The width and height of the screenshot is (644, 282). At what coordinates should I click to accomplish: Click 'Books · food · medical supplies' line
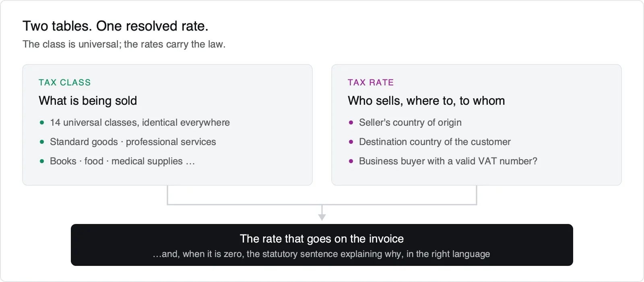coord(122,161)
